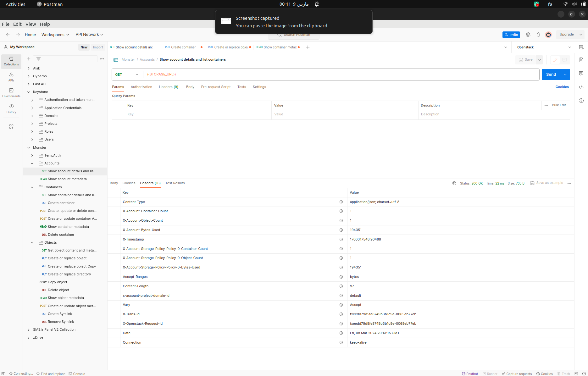Image resolution: width=588 pixels, height=376 pixels.
Task: Click the query param Key input field
Action: 198,114
